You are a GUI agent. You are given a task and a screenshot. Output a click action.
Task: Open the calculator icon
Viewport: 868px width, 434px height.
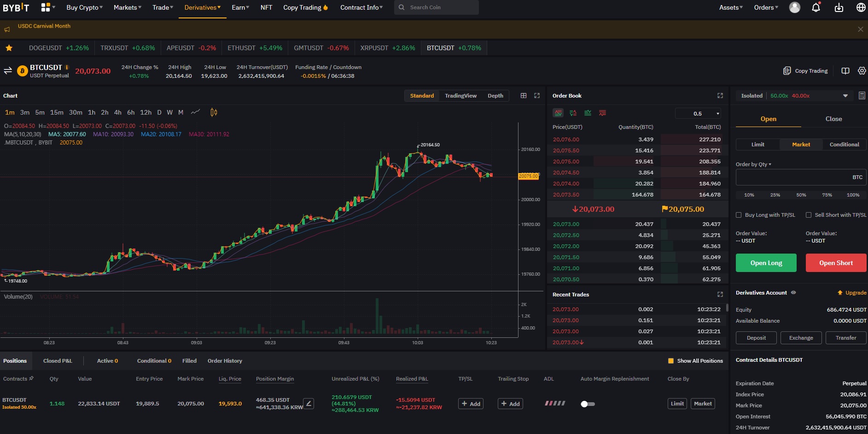[x=862, y=96]
